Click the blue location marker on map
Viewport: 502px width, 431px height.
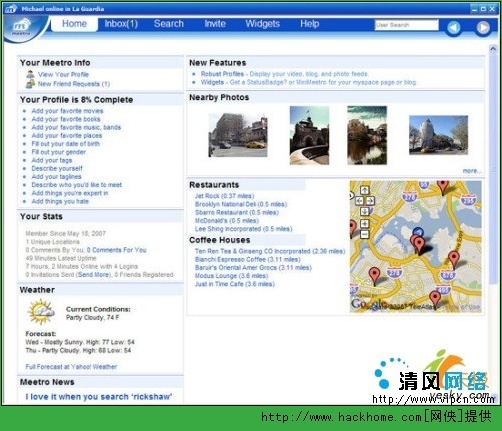pyautogui.click(x=418, y=232)
